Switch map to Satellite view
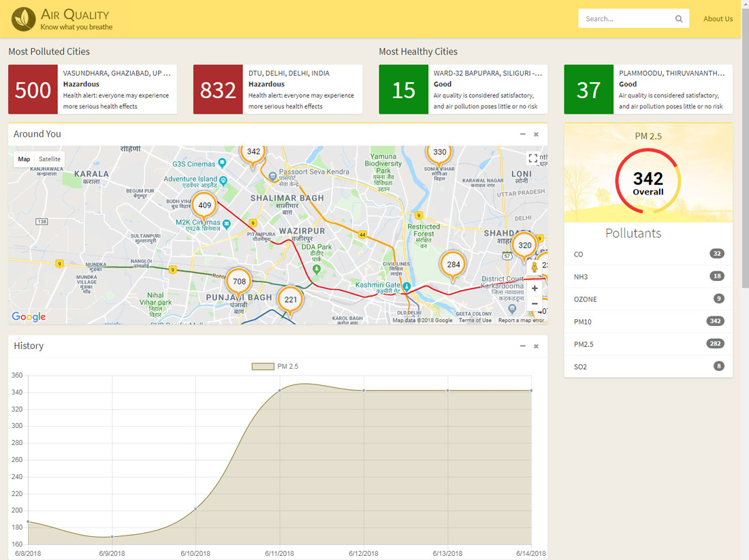The image size is (749, 560). coord(50,159)
